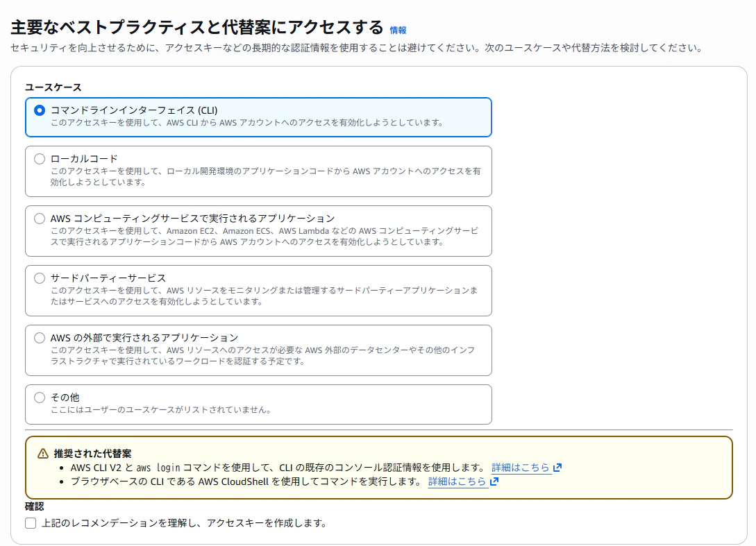Select the サードパーティーサービス radio option
Viewport: 756px width, 546px height.
[x=40, y=278]
